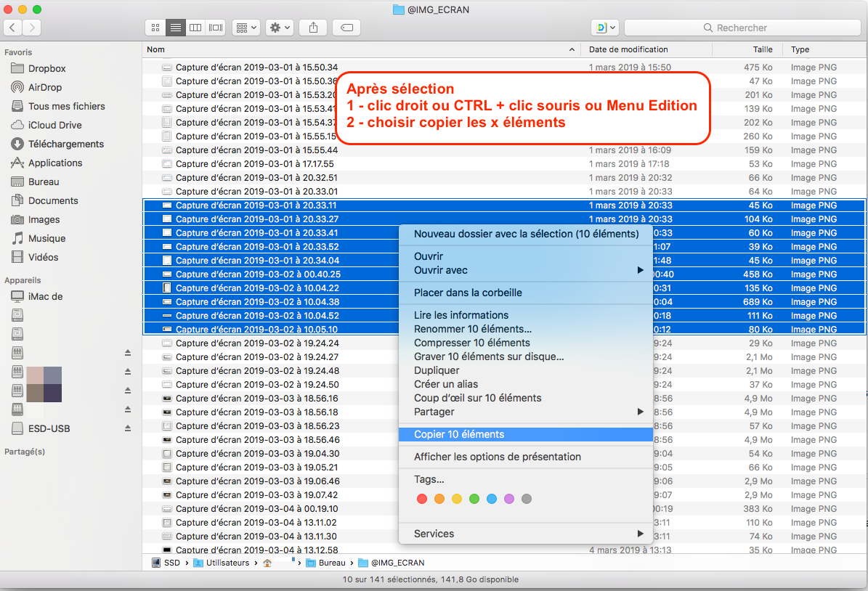This screenshot has height=591, width=868.
Task: Open iCloud Drive from the sidebar
Action: [54, 125]
